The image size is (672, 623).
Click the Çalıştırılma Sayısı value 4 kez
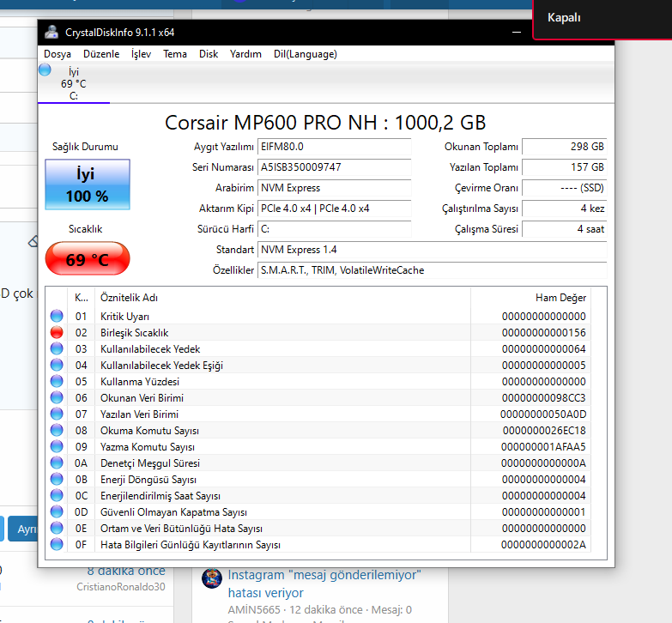[565, 209]
